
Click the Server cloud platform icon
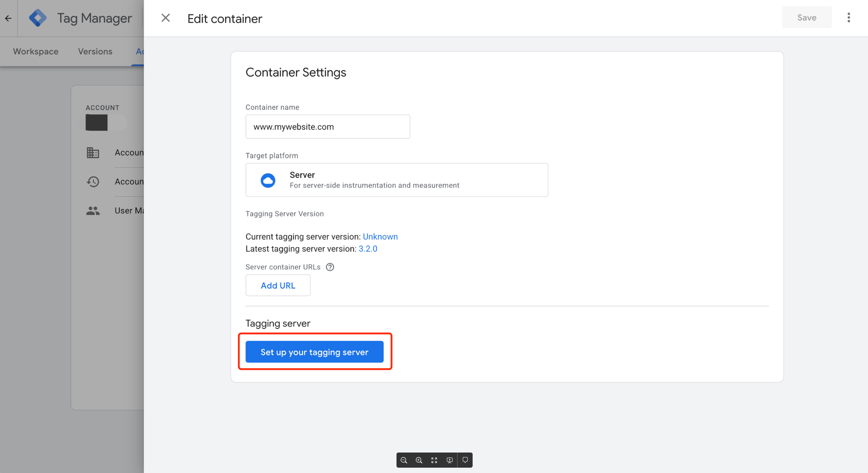point(268,180)
